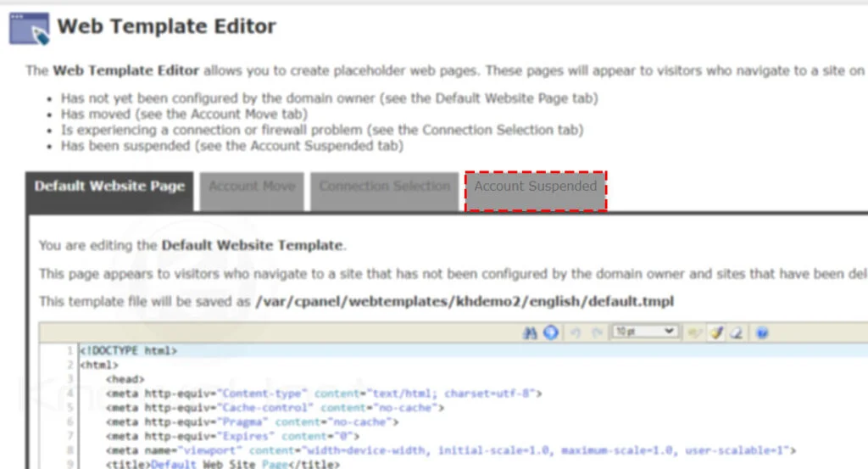Viewport: 868px width, 469px height.
Task: Click the reset highlight eraser icon
Action: [x=737, y=332]
